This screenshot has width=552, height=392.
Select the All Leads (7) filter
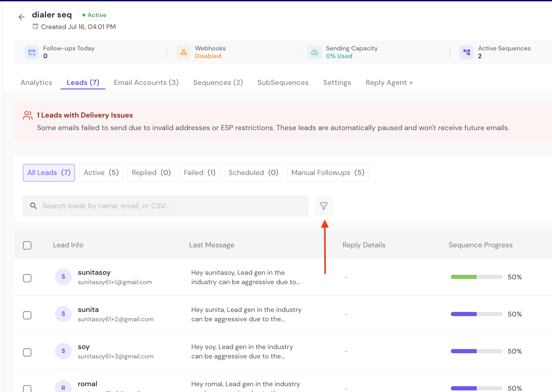(x=49, y=173)
